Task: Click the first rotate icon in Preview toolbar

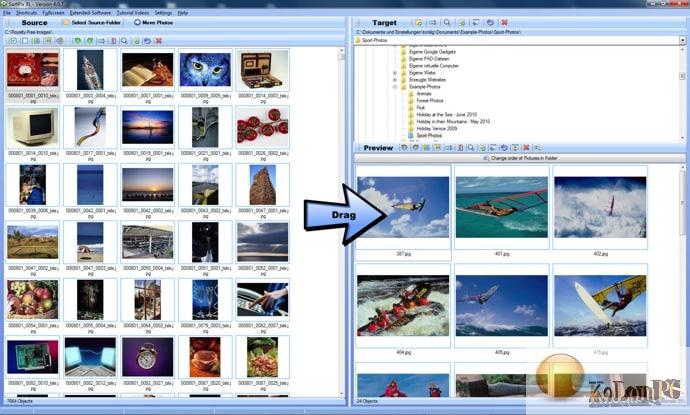Action: 404,147
